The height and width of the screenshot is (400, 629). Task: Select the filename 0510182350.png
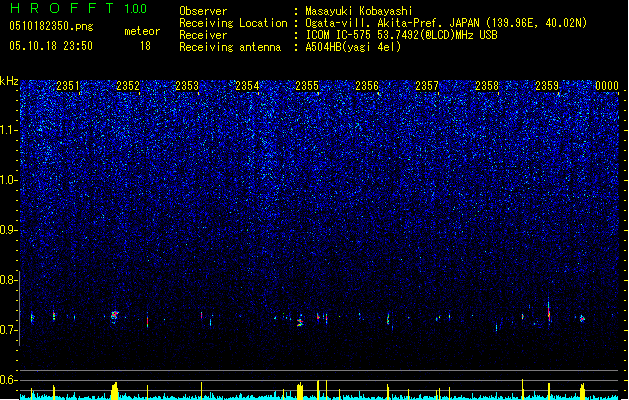(51, 26)
